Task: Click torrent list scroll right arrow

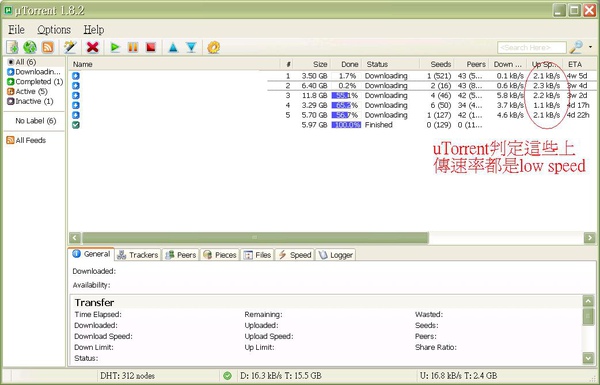Action: [590, 238]
